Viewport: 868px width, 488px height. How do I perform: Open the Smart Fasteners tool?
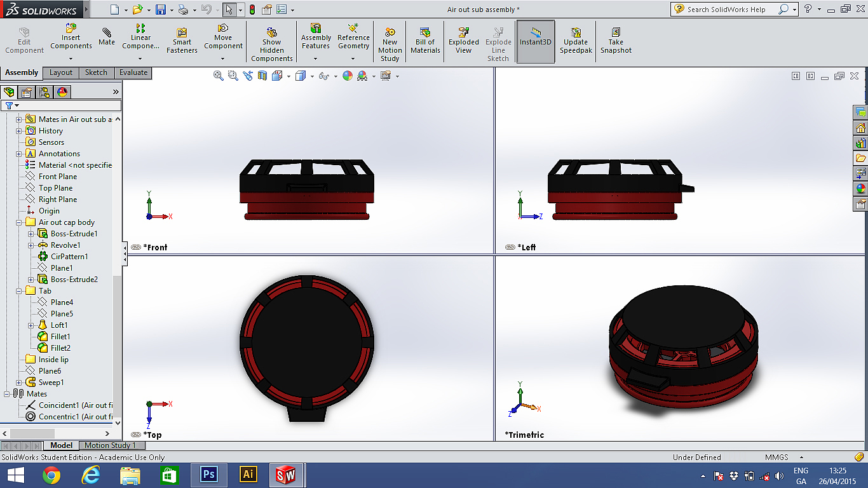coord(182,41)
